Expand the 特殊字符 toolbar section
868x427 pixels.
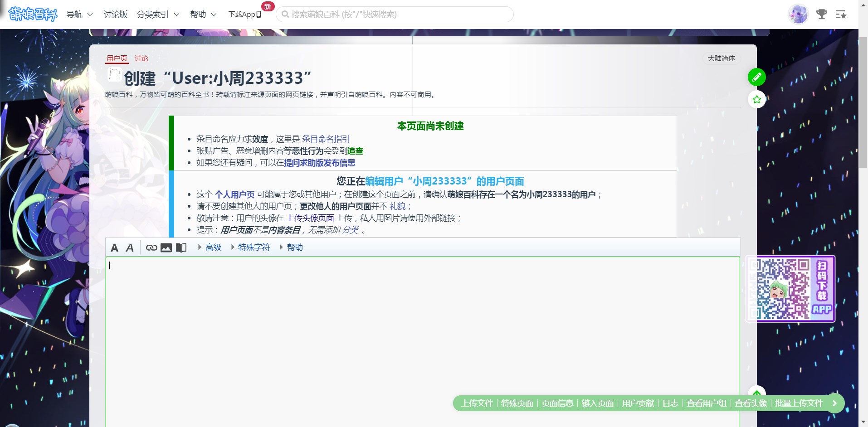254,247
